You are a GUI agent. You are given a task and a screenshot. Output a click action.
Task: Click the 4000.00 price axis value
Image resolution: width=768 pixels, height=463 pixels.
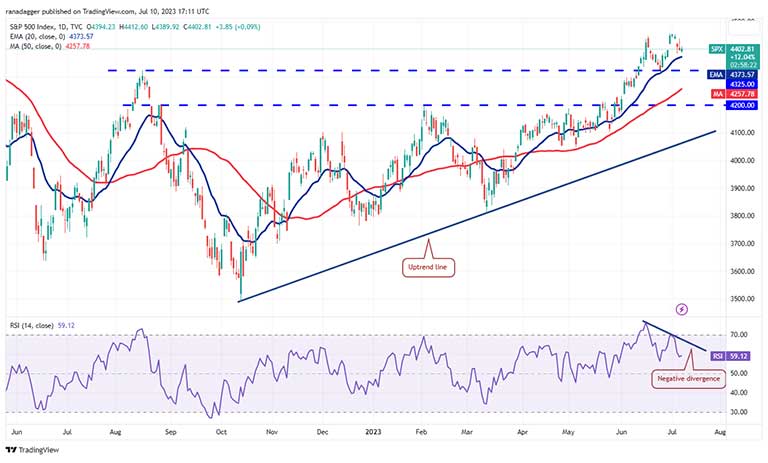click(x=744, y=161)
